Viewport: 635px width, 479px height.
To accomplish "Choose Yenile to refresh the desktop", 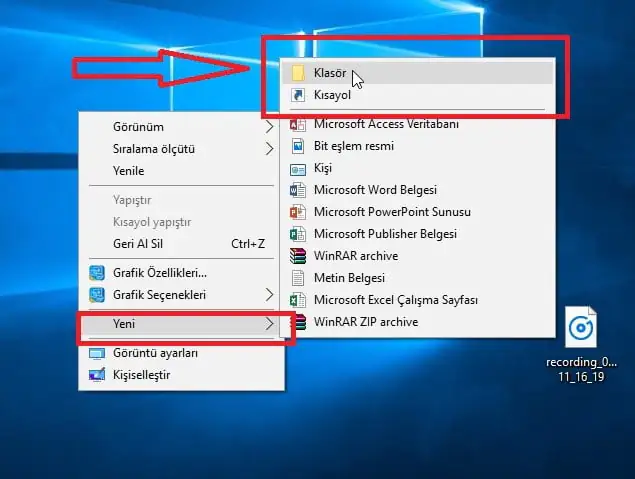I will (x=181, y=171).
